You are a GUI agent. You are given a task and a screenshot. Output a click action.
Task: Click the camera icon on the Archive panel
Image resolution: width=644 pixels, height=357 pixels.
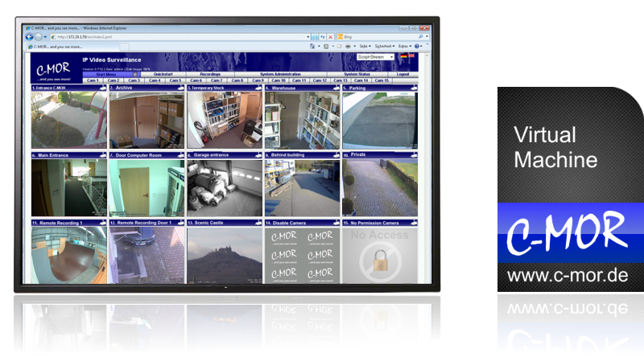pos(182,88)
